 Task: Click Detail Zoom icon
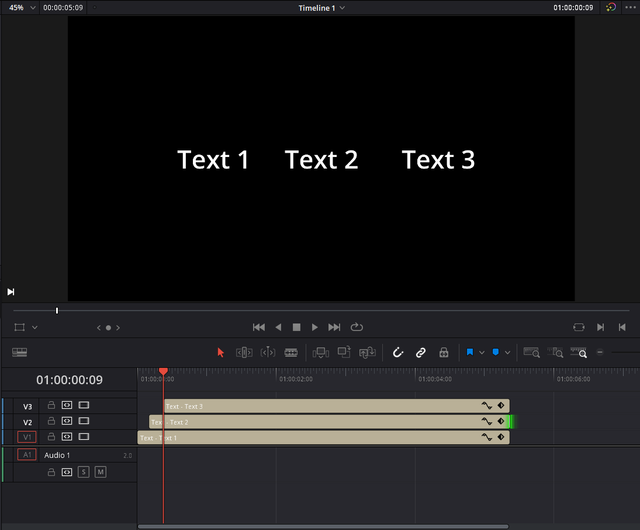[555, 352]
